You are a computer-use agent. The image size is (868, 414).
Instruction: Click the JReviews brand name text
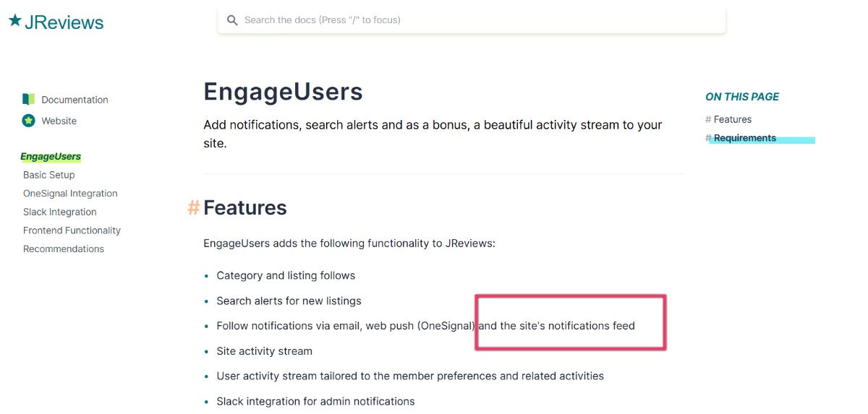tap(64, 22)
